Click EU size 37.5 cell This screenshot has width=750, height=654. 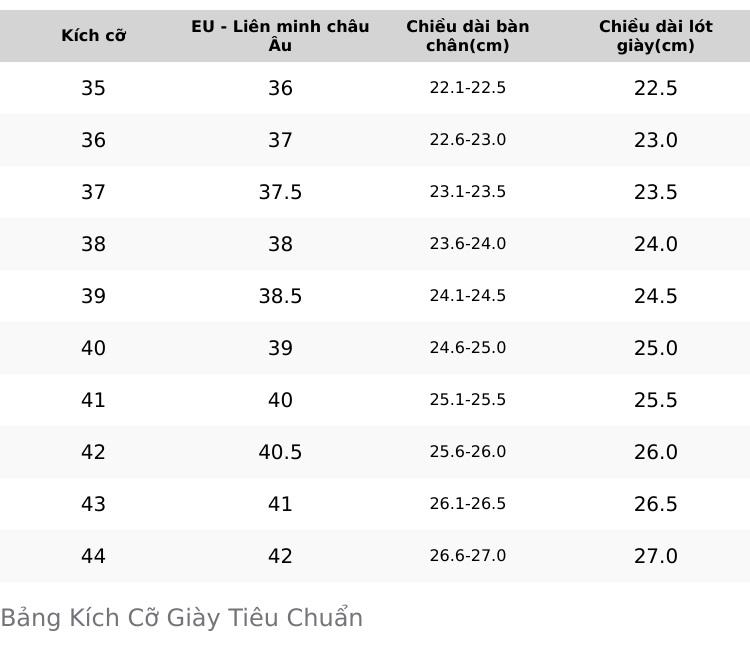[x=280, y=192]
